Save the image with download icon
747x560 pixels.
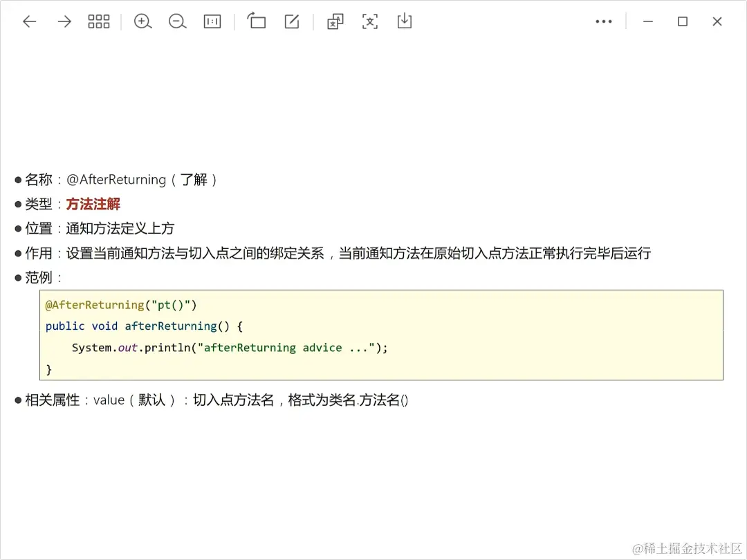(405, 21)
